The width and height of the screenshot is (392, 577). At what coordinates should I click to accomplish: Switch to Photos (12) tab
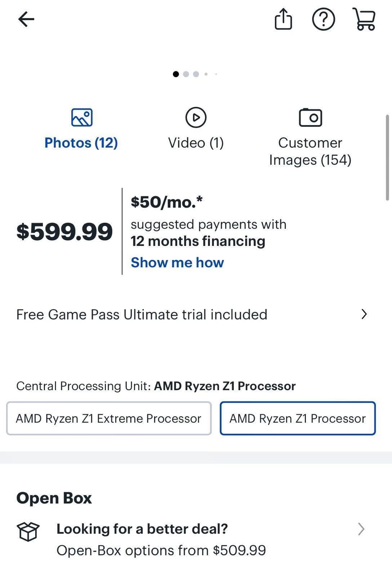[x=81, y=143]
